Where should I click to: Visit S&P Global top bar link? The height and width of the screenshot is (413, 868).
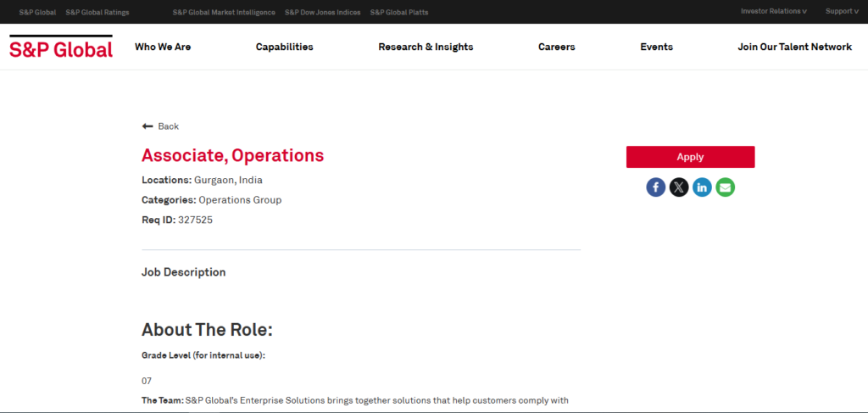pos(37,12)
